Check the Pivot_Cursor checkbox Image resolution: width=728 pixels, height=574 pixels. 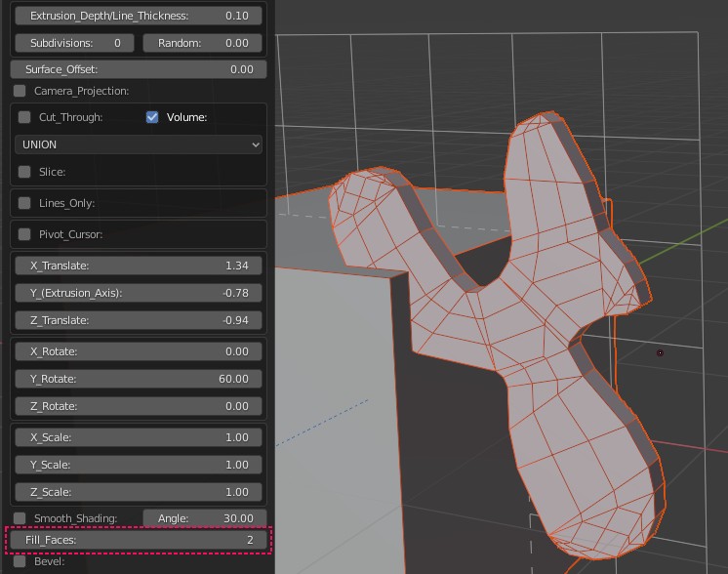pyautogui.click(x=25, y=234)
